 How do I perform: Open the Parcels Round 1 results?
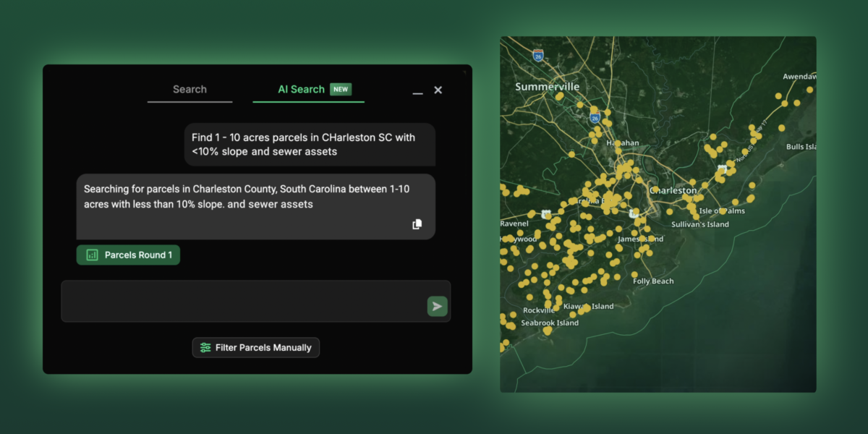128,255
